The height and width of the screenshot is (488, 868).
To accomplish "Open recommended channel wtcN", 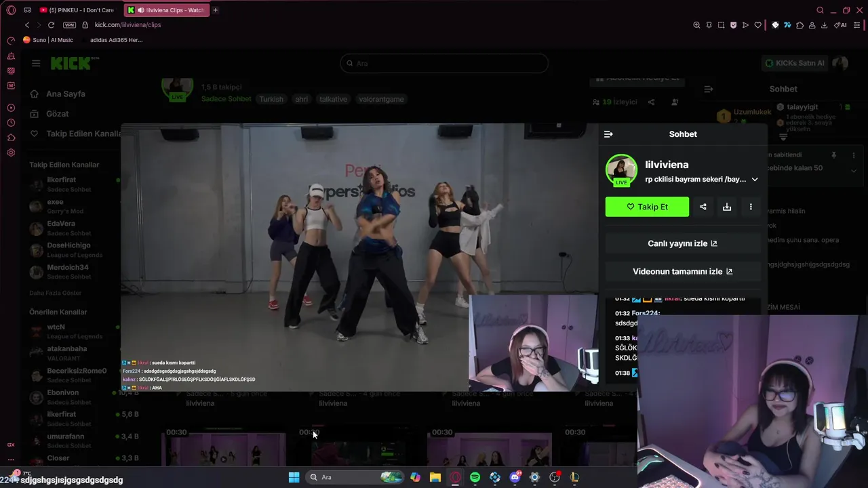I will coord(75,331).
